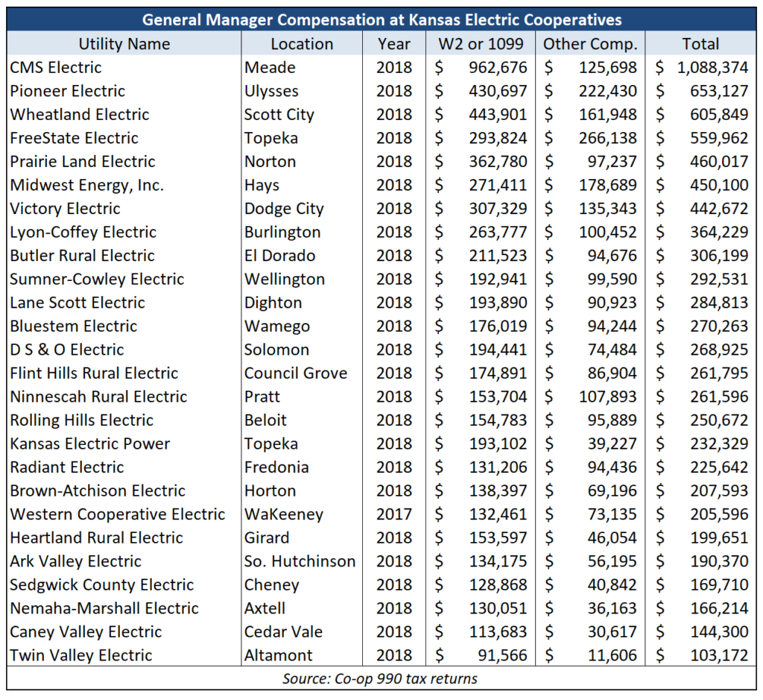Select the Meade location cell
Image resolution: width=763 pixels, height=700 pixels.
[x=270, y=67]
